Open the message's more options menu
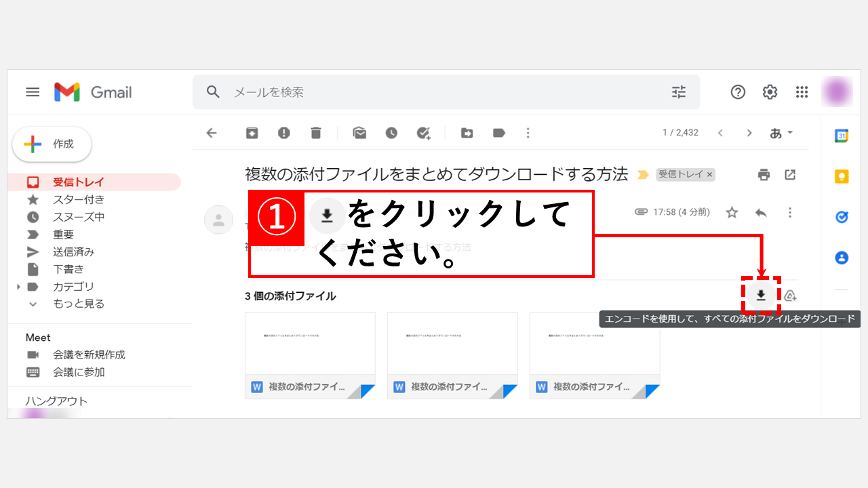Viewport: 868px width, 488px height. pos(790,213)
